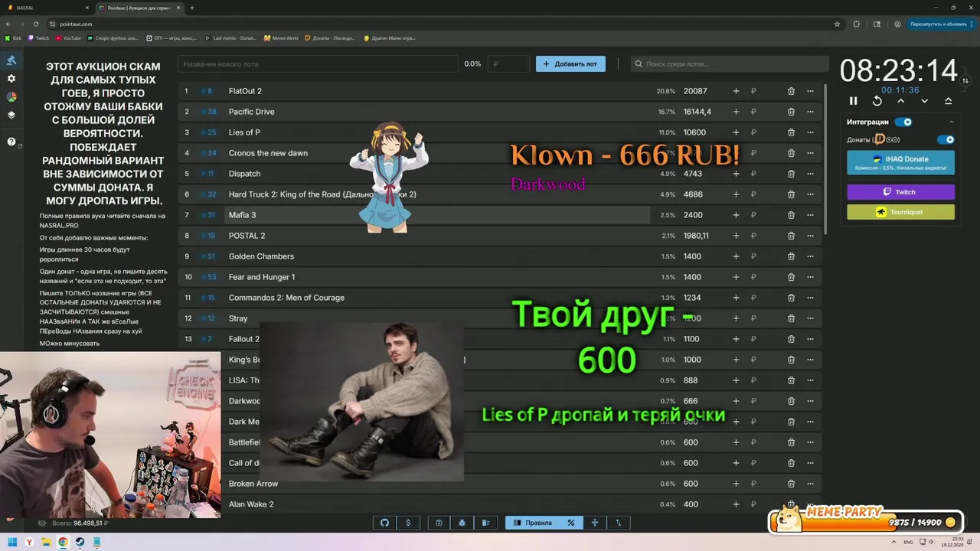This screenshot has width=980, height=551.
Task: Pause the auction timer
Action: (854, 101)
